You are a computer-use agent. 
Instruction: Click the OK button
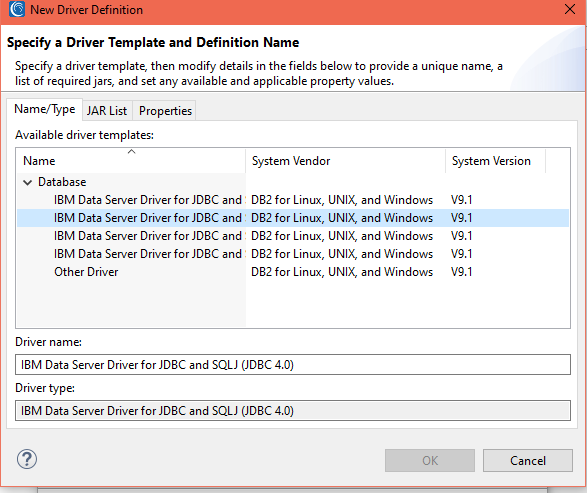pyautogui.click(x=430, y=460)
